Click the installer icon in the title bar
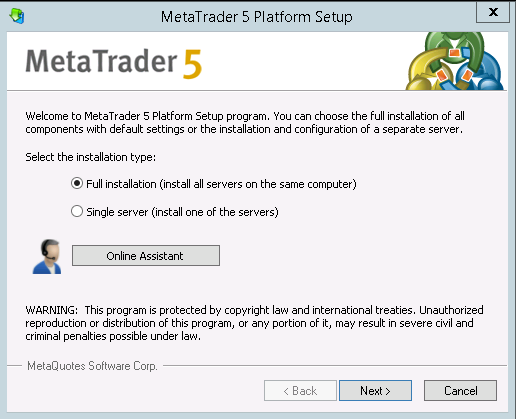This screenshot has height=419, width=516. pyautogui.click(x=17, y=16)
